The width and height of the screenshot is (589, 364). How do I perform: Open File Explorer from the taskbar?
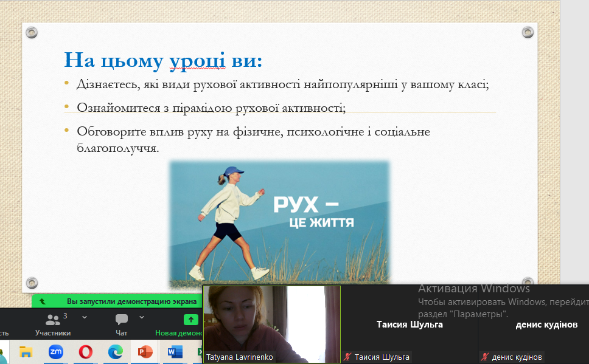pos(26,352)
